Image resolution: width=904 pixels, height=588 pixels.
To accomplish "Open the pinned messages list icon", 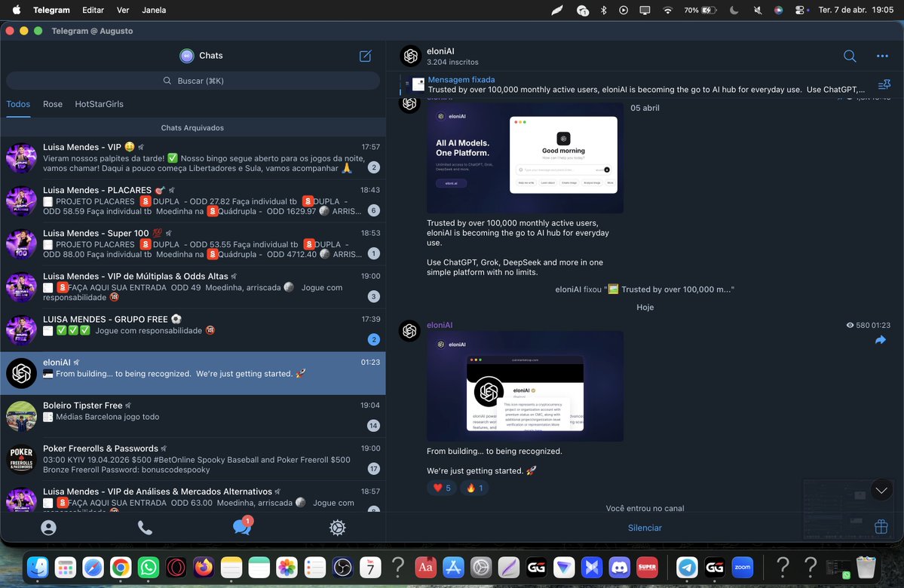I will [x=884, y=84].
